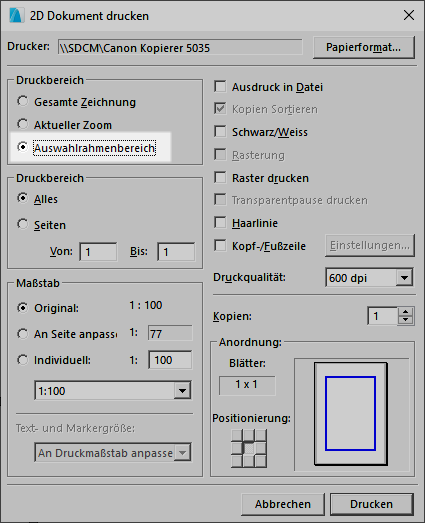The height and width of the screenshot is (523, 425).
Task: Choose Aktueller Zoom print area
Action: [x=23, y=124]
